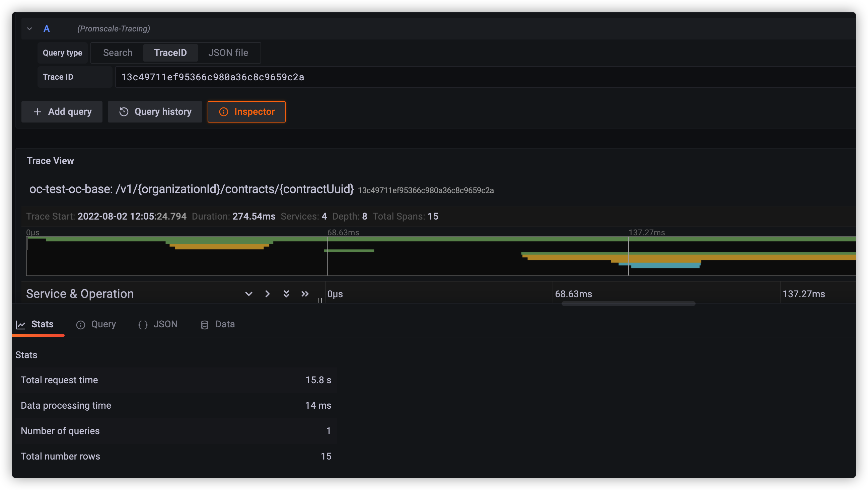The height and width of the screenshot is (490, 868).
Task: Click inside the Trace ID input field
Action: tap(303, 77)
